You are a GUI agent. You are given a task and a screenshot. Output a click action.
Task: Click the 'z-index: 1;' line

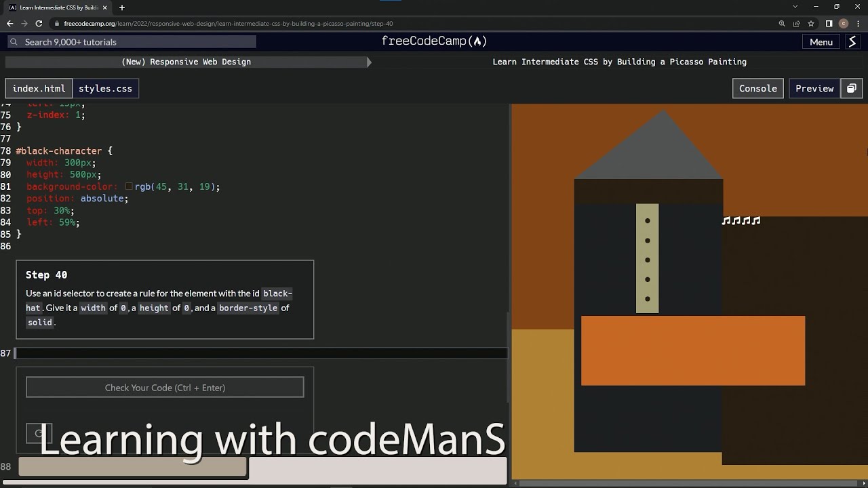coord(56,115)
